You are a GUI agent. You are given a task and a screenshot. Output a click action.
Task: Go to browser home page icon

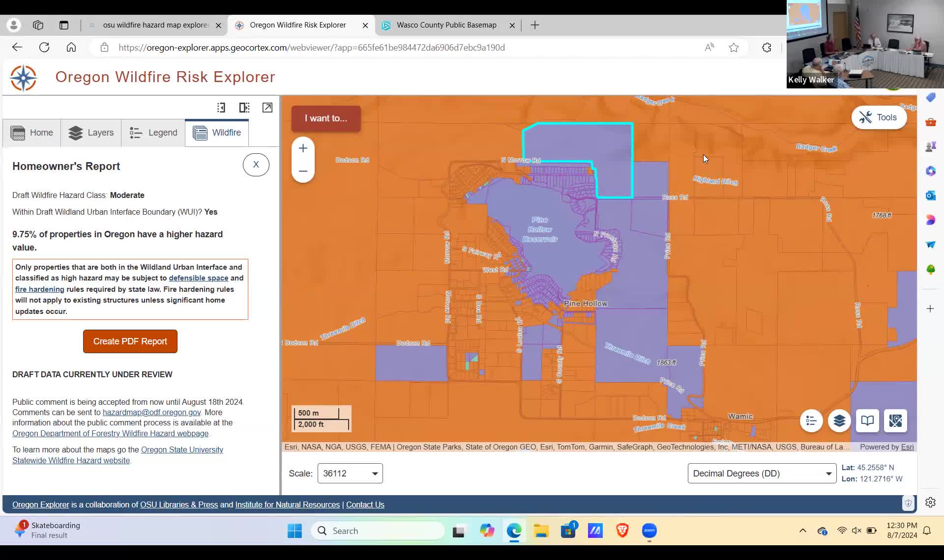point(71,48)
